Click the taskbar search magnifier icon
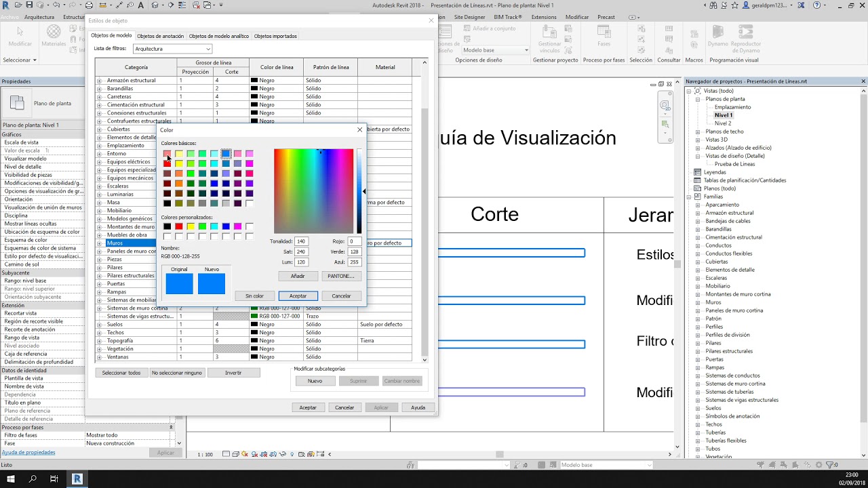 coord(33,479)
